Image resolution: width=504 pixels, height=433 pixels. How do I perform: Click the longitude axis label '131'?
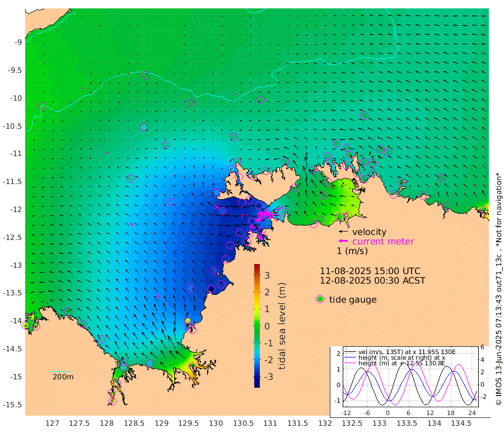pos(270,423)
